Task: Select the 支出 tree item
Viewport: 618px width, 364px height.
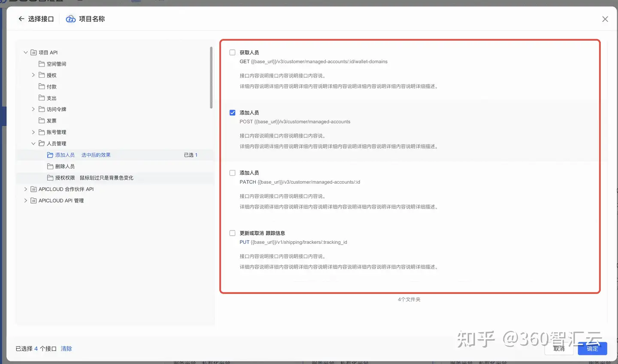Action: [x=51, y=98]
